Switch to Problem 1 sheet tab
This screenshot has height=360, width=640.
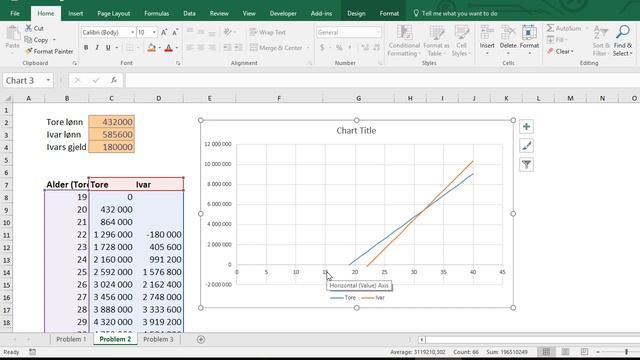coord(71,339)
